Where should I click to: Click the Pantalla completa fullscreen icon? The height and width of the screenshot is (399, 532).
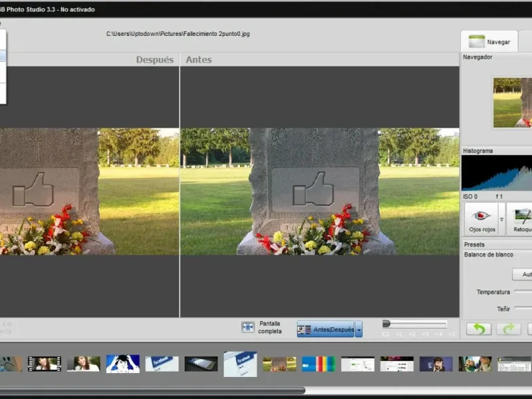(x=248, y=327)
